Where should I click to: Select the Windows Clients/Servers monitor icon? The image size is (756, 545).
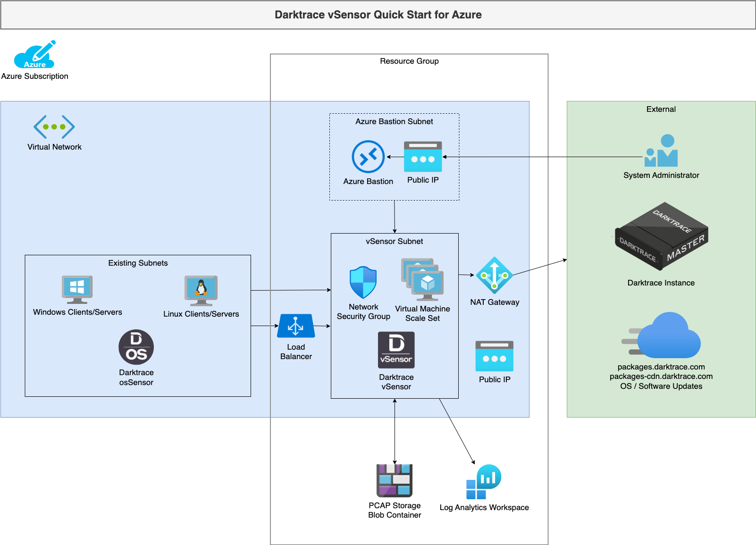coord(77,290)
